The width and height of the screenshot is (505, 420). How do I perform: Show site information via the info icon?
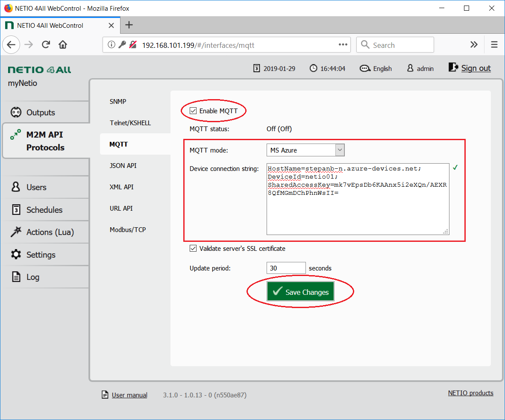click(x=112, y=45)
